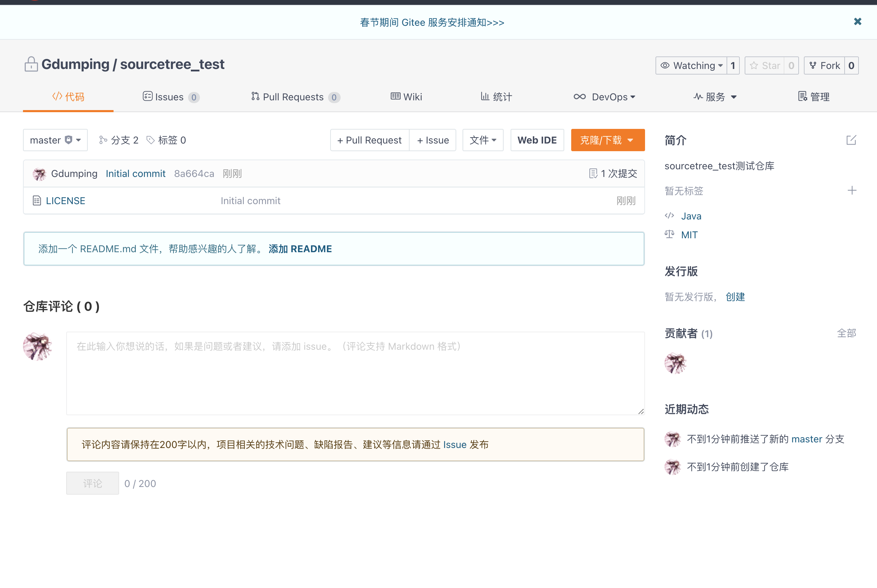Click the branch icon next to 分支 2
This screenshot has height=588, width=877.
(x=103, y=139)
